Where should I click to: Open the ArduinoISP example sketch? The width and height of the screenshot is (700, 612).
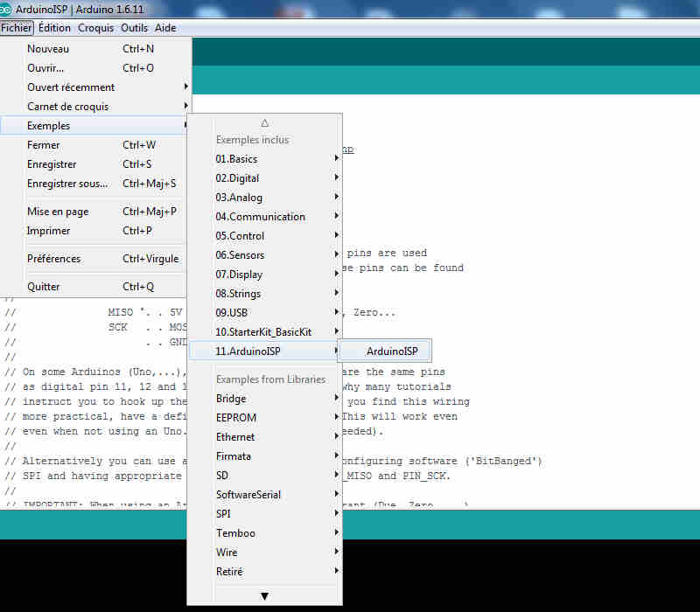[385, 351]
